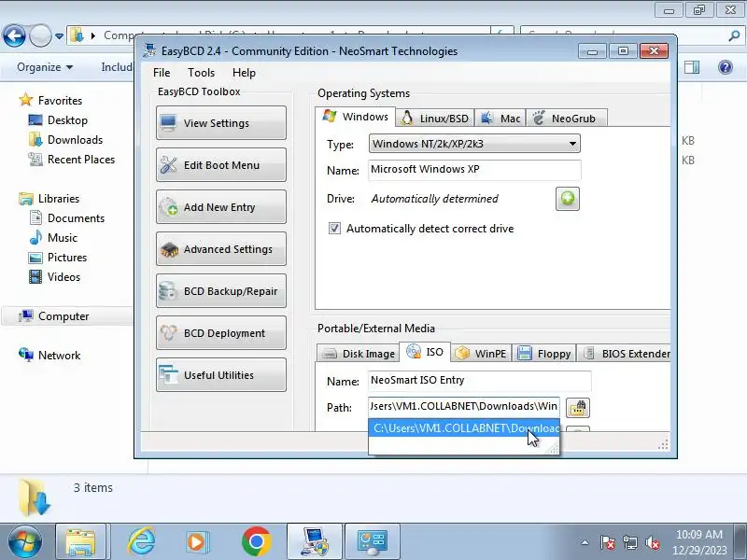Open Explorer Help question mark icon
Viewport: 747px width, 560px height.
pos(726,67)
